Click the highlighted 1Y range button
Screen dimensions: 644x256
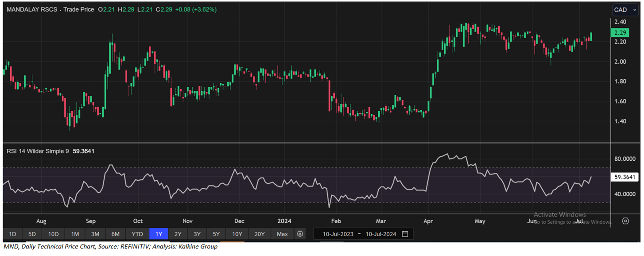pyautogui.click(x=159, y=234)
